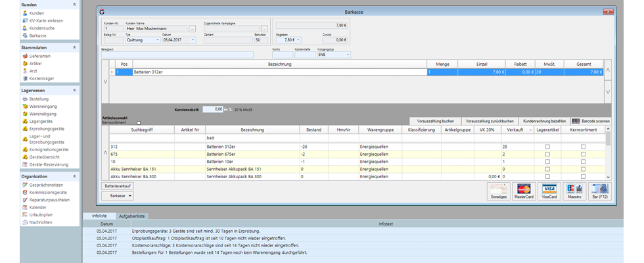644x263 pixels.
Task: Pick the Sonstiges payment icon
Action: (x=499, y=191)
